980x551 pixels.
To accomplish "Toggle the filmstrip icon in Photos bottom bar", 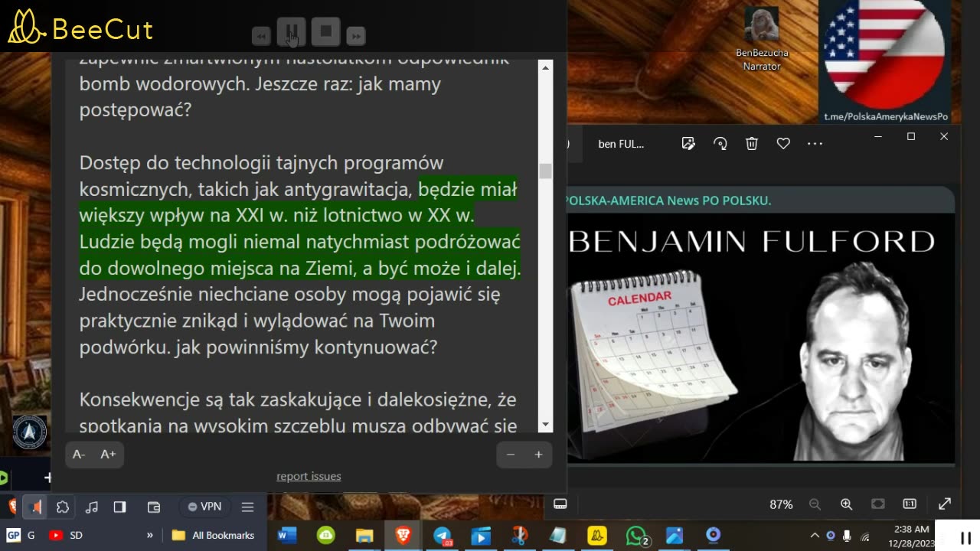I will click(560, 504).
